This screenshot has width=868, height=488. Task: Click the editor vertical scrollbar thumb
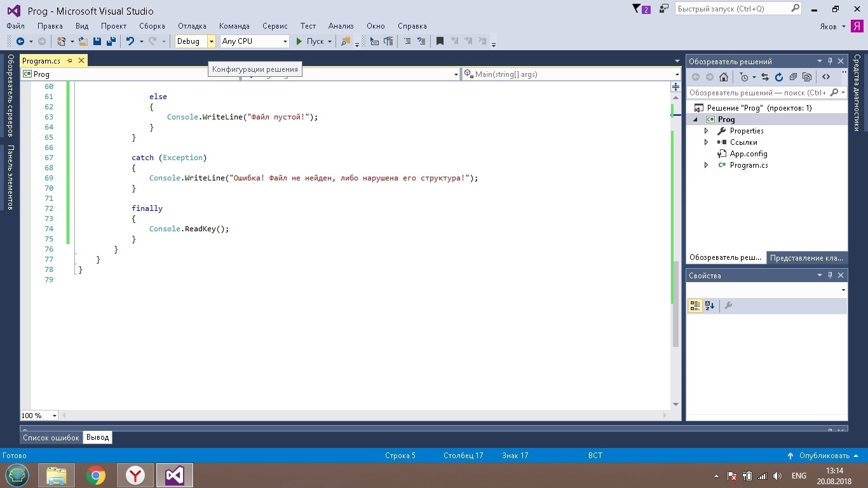coord(675,304)
